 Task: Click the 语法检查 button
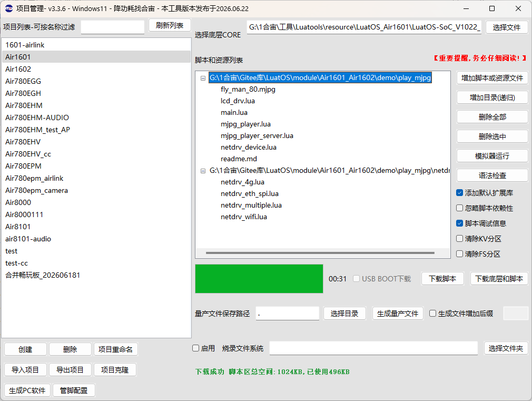pos(492,175)
